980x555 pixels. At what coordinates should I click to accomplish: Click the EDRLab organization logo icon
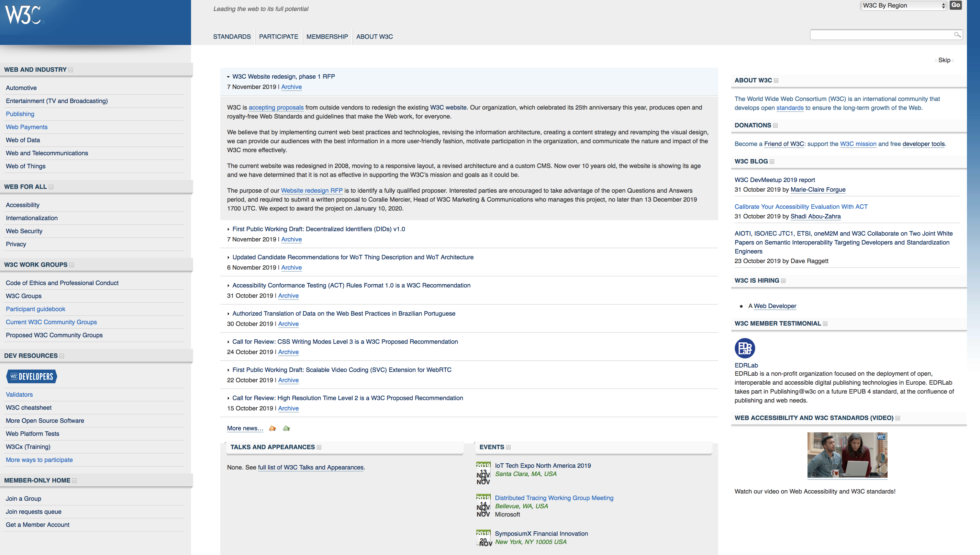(744, 348)
